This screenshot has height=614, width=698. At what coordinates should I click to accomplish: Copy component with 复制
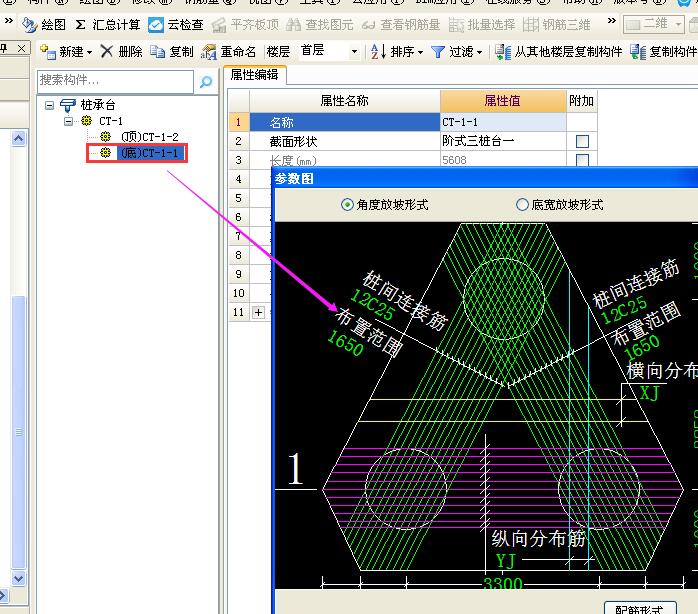coord(171,52)
